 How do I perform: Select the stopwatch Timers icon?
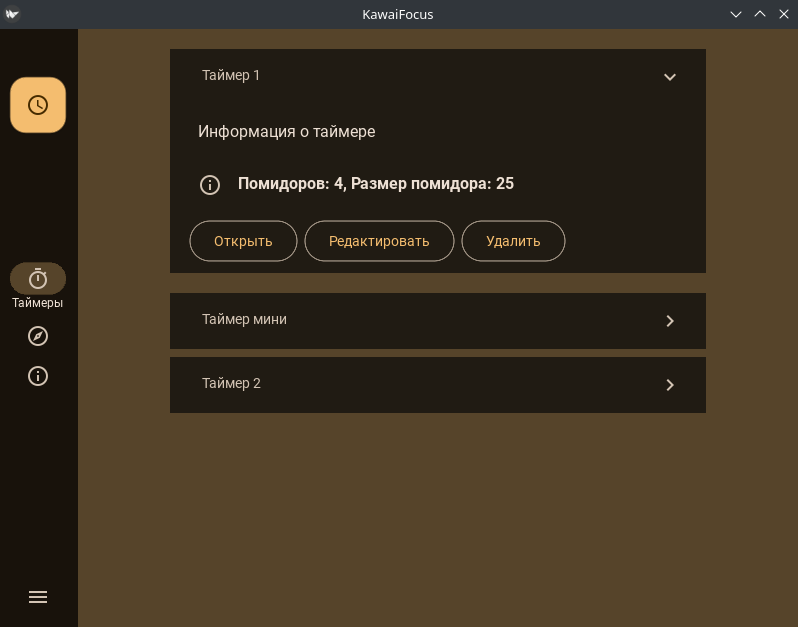38,278
